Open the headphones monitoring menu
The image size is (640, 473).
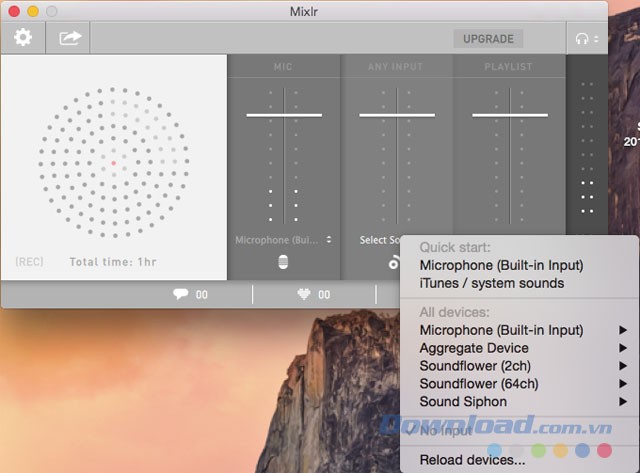pos(585,40)
